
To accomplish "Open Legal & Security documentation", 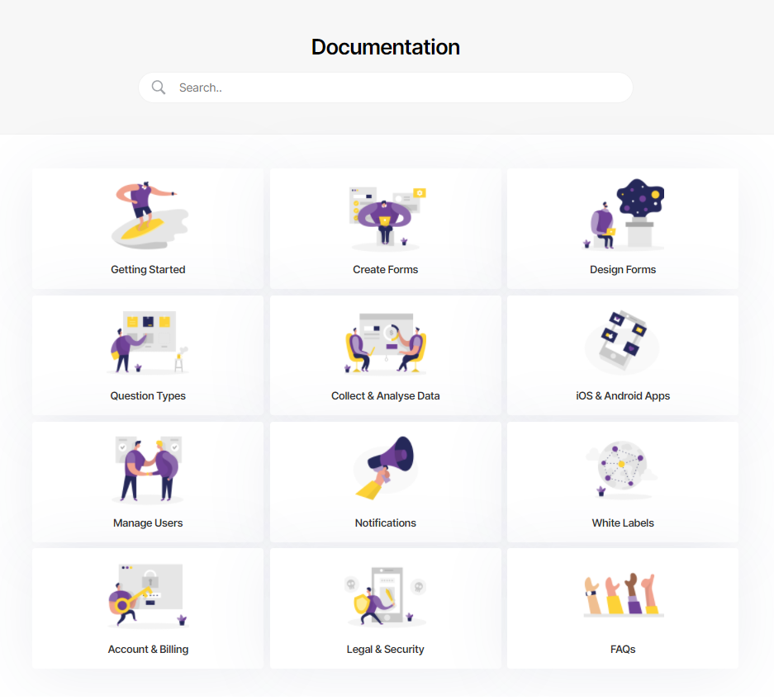I will pyautogui.click(x=386, y=650).
